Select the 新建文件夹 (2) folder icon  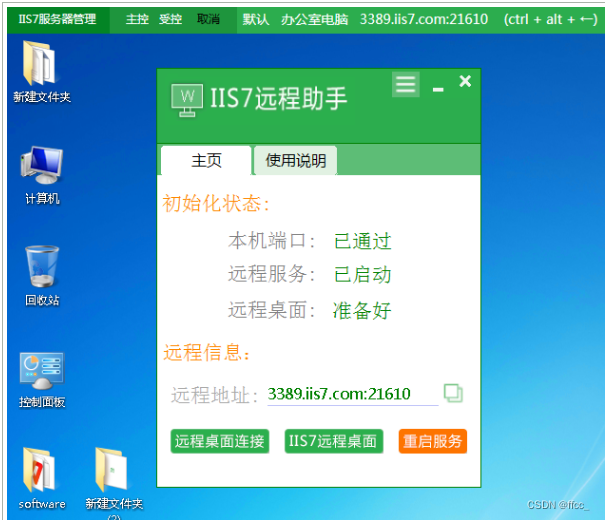pos(114,482)
